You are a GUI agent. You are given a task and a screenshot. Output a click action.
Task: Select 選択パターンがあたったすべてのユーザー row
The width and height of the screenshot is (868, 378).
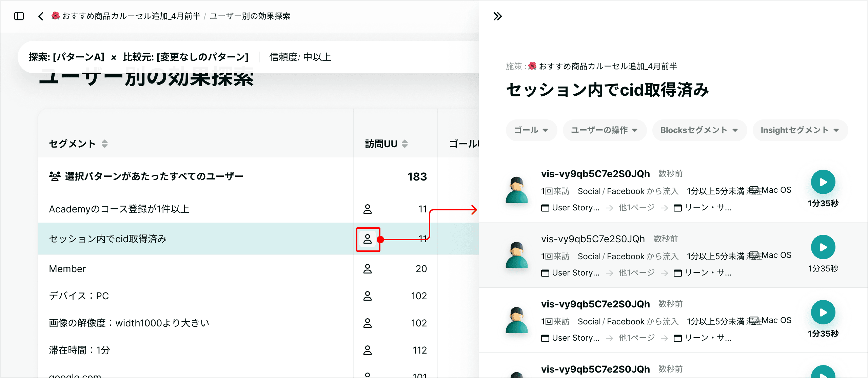point(258,176)
